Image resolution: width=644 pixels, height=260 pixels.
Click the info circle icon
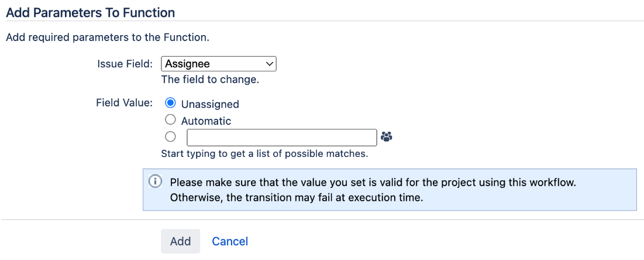pyautogui.click(x=155, y=182)
